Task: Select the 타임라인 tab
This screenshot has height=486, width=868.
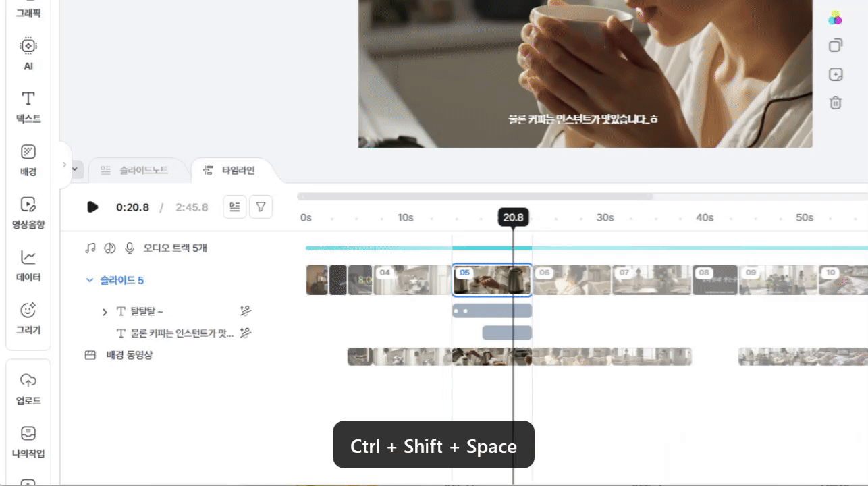Action: pyautogui.click(x=231, y=170)
